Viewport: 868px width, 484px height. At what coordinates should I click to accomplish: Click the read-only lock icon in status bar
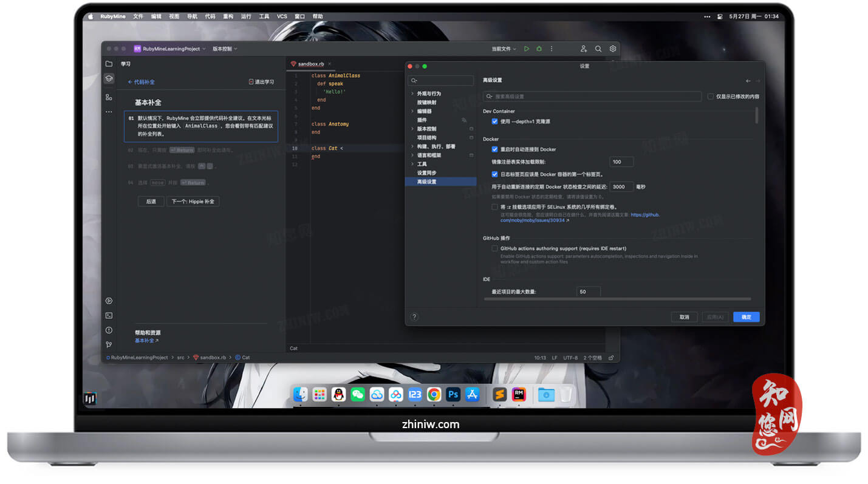click(611, 358)
